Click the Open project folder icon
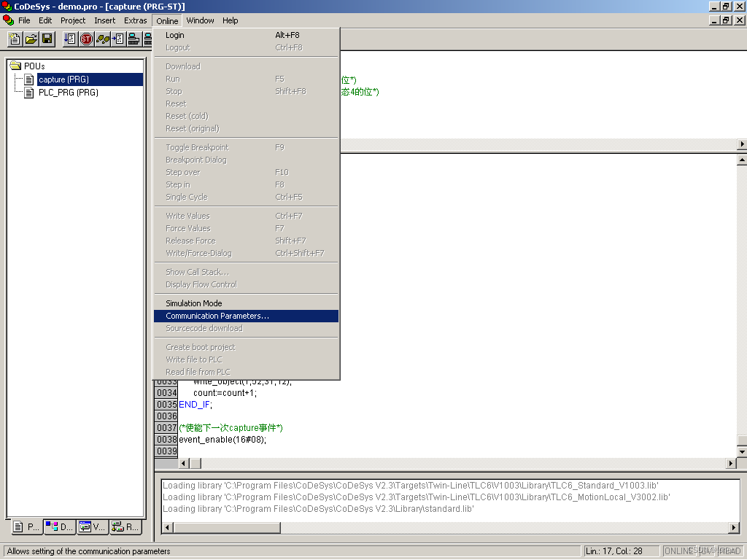This screenshot has width=747, height=560. pos(31,39)
